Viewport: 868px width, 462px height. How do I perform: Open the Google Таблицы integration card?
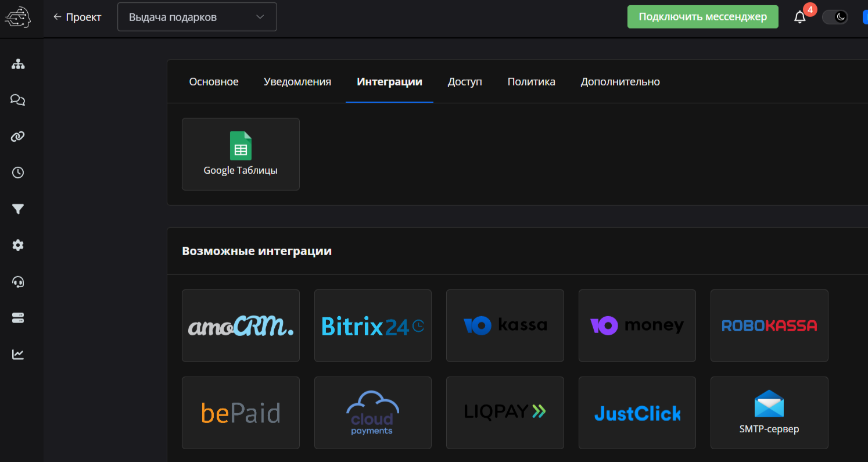pos(241,154)
